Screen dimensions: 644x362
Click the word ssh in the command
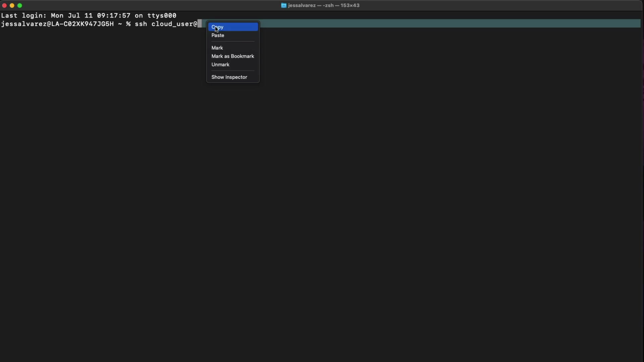click(141, 24)
